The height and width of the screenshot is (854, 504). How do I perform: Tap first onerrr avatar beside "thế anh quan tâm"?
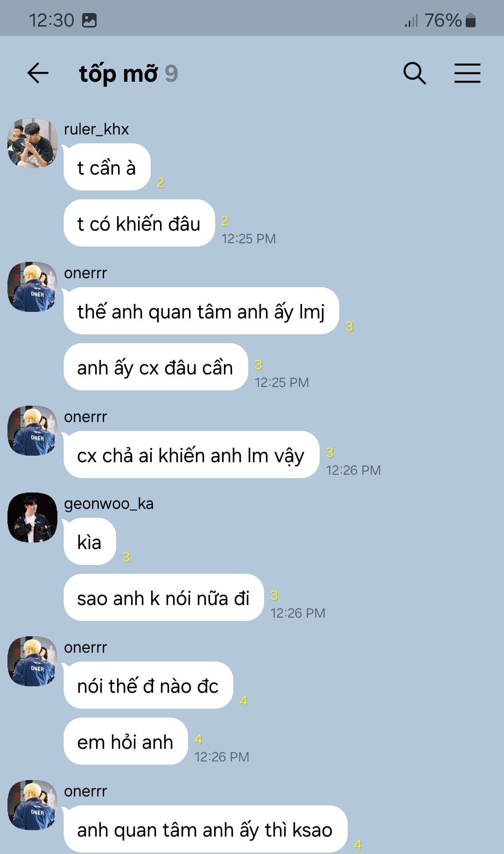(32, 287)
